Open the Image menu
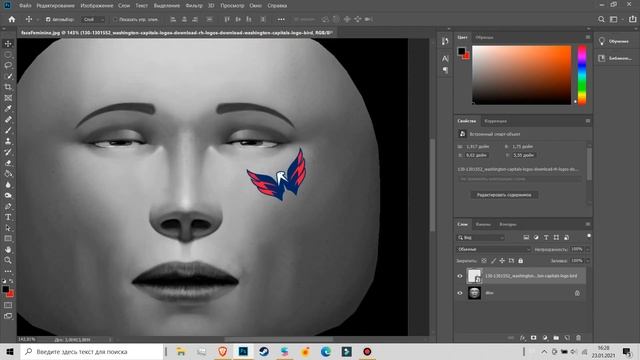This screenshot has height=360, width=640. point(97,6)
